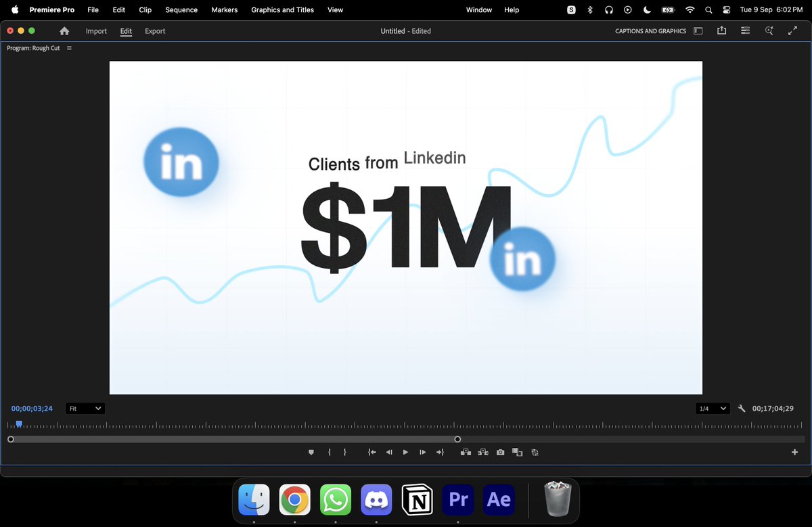Step back one frame
Image resolution: width=812 pixels, height=527 pixels.
click(389, 452)
